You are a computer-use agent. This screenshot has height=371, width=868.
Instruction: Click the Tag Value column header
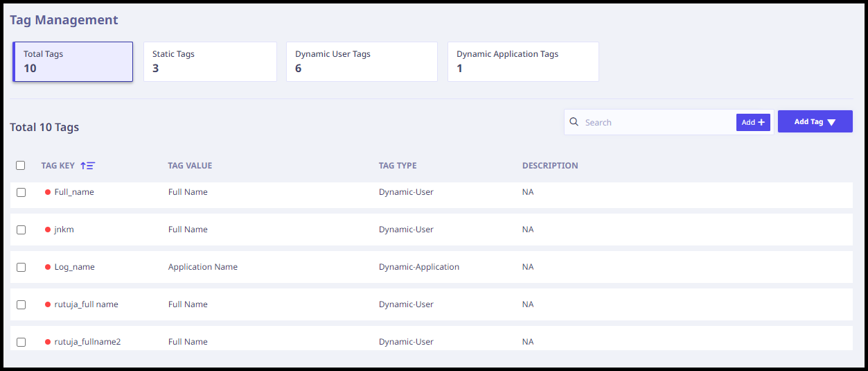click(x=190, y=166)
